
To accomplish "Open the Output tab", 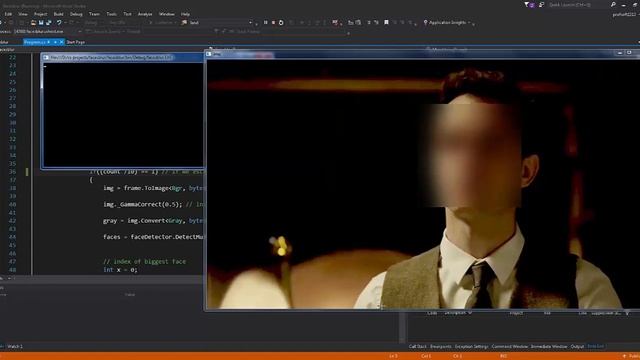I will [577, 346].
